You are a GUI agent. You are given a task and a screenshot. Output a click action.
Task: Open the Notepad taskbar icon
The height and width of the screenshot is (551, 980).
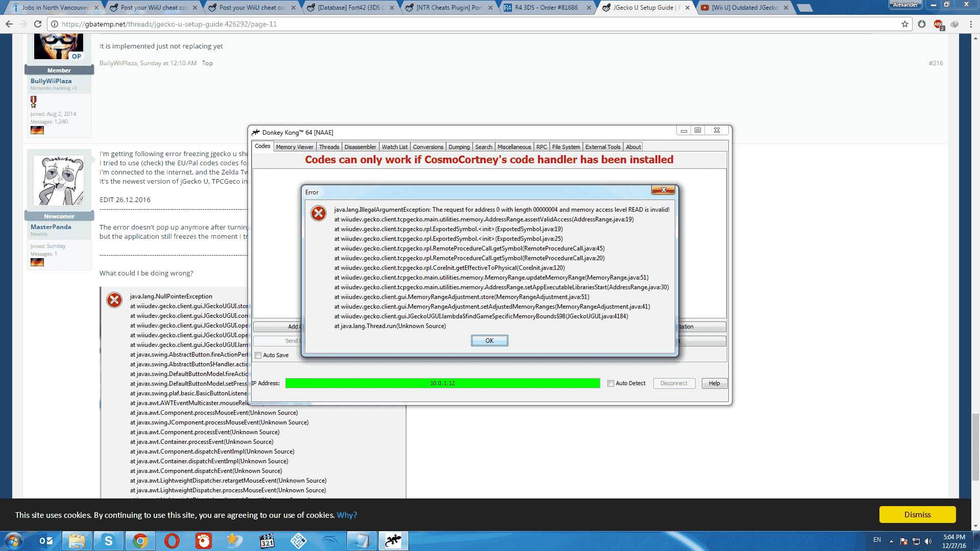coord(361,541)
